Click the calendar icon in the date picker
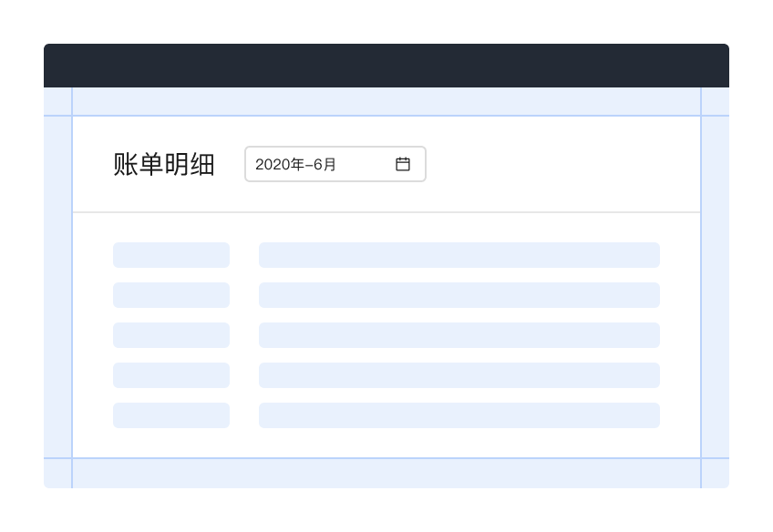 point(403,164)
